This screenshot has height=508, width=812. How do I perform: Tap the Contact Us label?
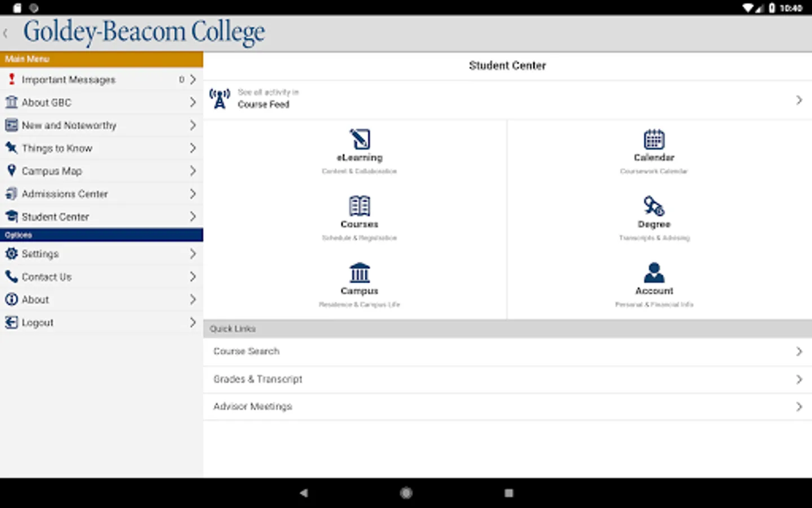click(x=47, y=277)
